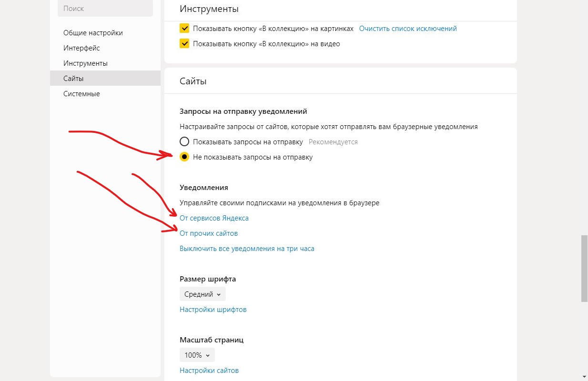
Task: Select «Сайты» in the sidebar
Action: point(73,79)
